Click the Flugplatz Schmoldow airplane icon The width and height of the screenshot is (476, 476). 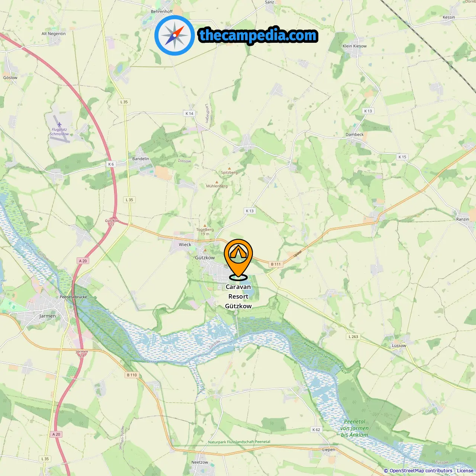point(59,125)
